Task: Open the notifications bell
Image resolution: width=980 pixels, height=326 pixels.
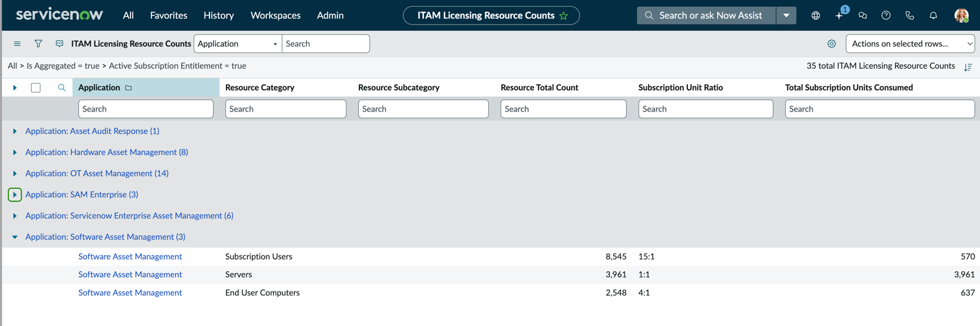Action: click(933, 15)
